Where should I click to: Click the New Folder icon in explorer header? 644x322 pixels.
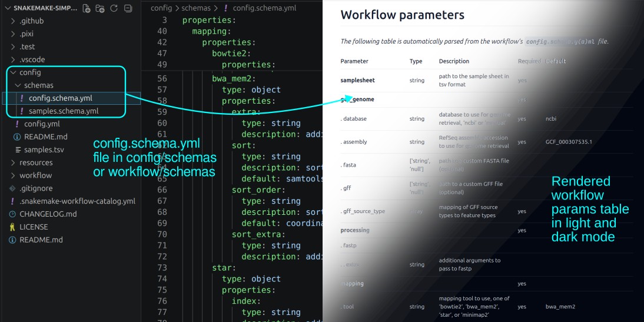pos(100,8)
